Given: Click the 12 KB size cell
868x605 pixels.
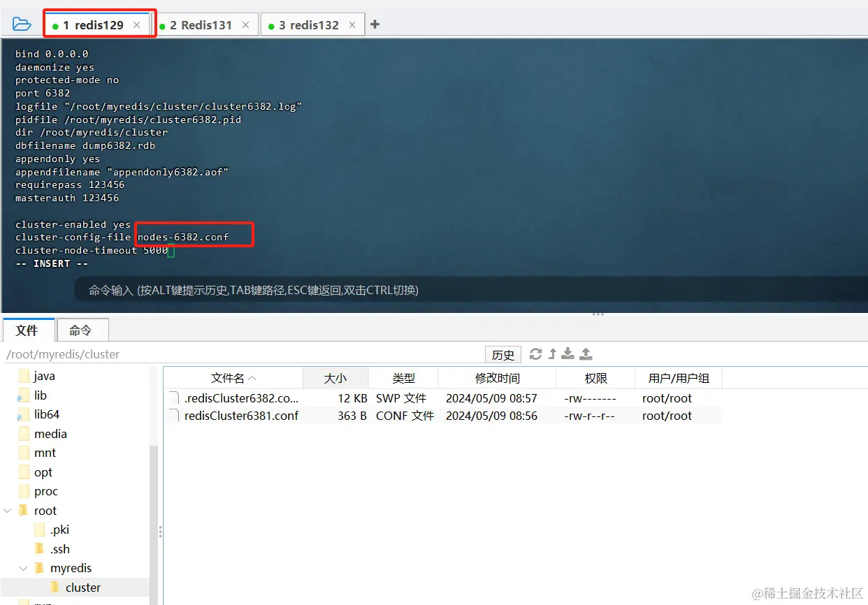Looking at the screenshot, I should (x=352, y=398).
